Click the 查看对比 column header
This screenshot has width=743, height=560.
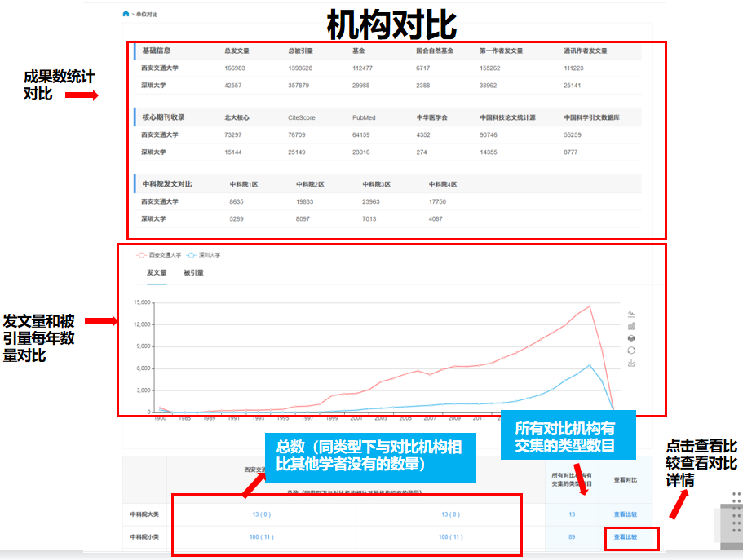(626, 480)
